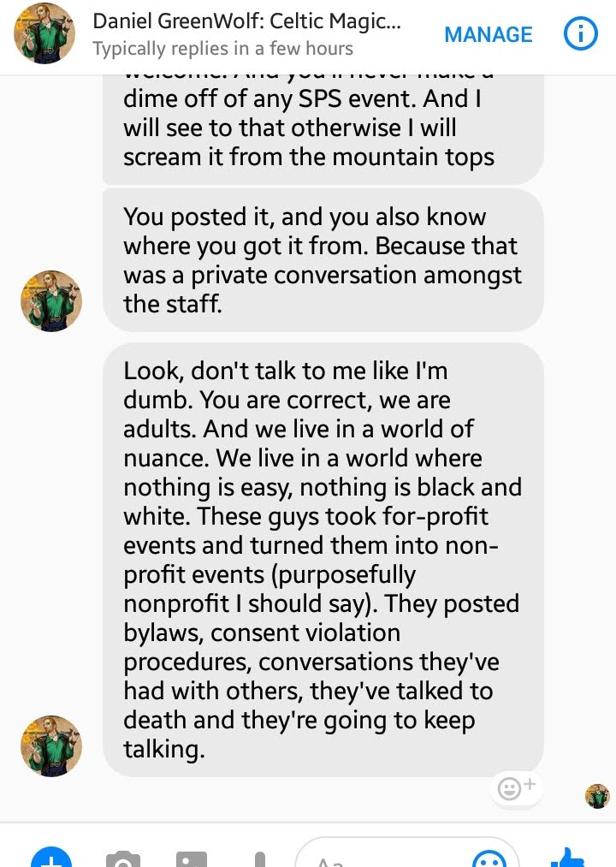Add a reaction with smiley plus icon
Viewport: 616px width, 867px height.
516,787
